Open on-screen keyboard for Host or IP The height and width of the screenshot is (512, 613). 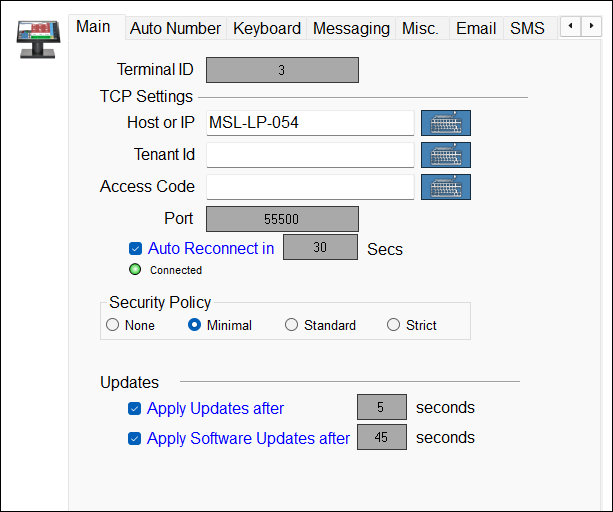[445, 123]
